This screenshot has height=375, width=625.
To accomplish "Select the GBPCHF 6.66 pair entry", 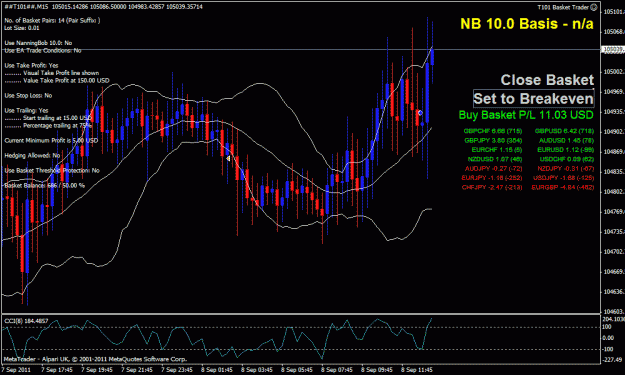I will coord(493,131).
